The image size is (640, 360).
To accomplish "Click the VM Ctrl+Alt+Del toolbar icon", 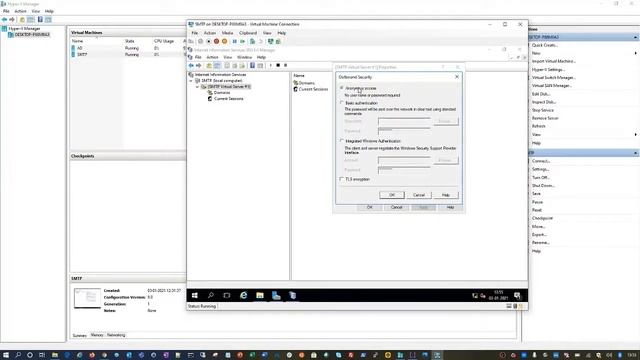I will (x=191, y=42).
